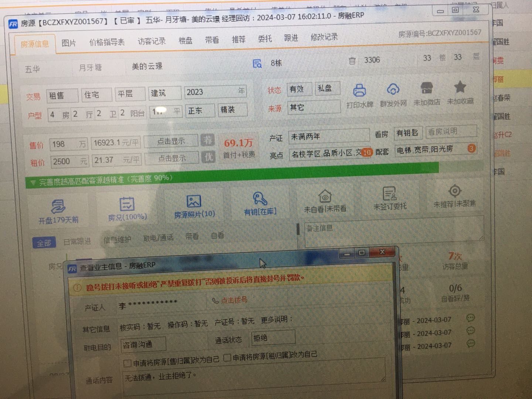
Task: Click the chat bubble icon on last 2024-03-07 row
Action: [x=471, y=343]
